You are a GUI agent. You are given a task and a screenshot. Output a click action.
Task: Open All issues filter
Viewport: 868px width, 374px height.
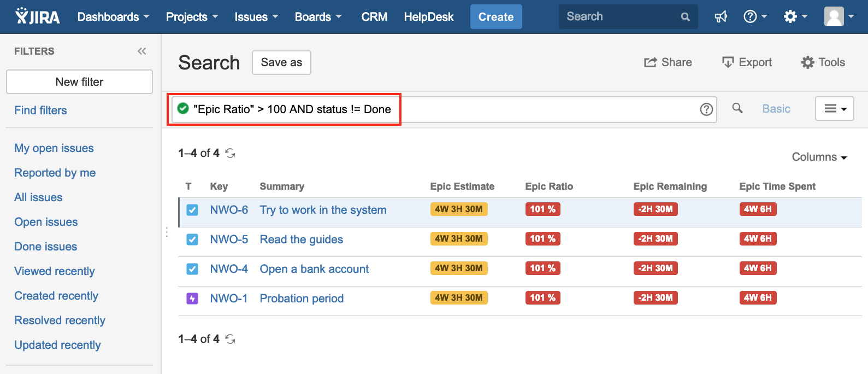click(x=38, y=197)
